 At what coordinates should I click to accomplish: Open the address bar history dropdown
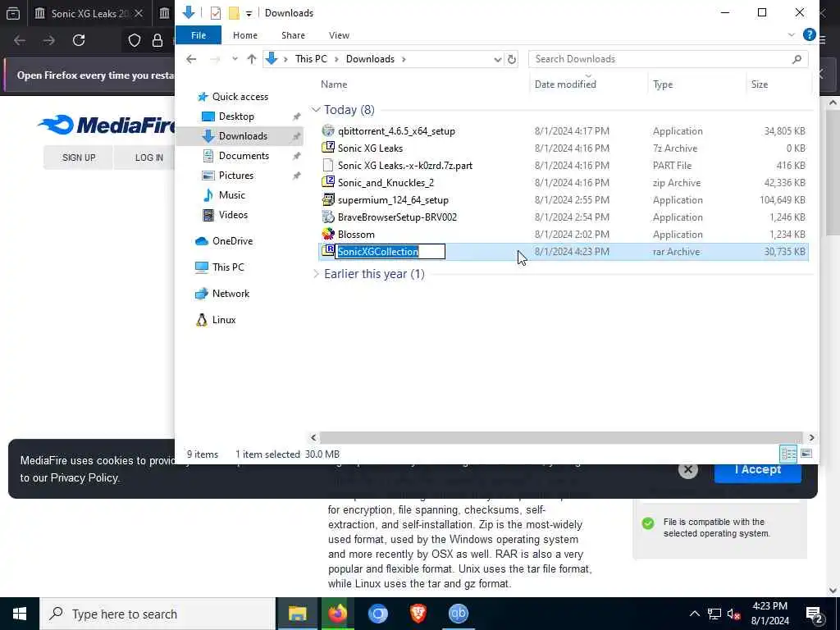[x=498, y=59]
